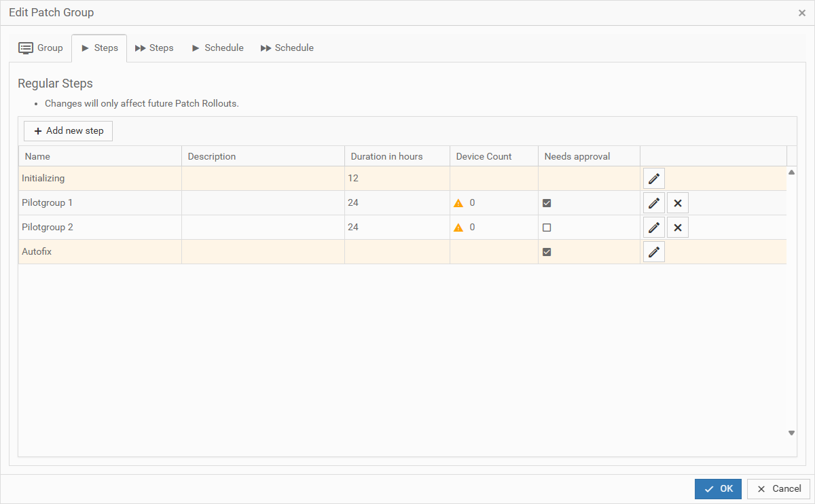
Task: Confirm changes with OK button
Action: click(x=718, y=489)
